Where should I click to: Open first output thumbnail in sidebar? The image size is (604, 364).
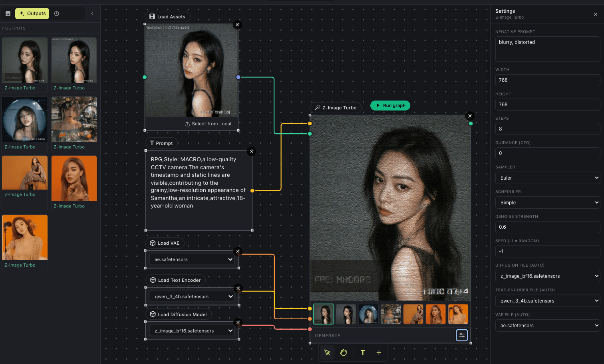pyautogui.click(x=25, y=60)
